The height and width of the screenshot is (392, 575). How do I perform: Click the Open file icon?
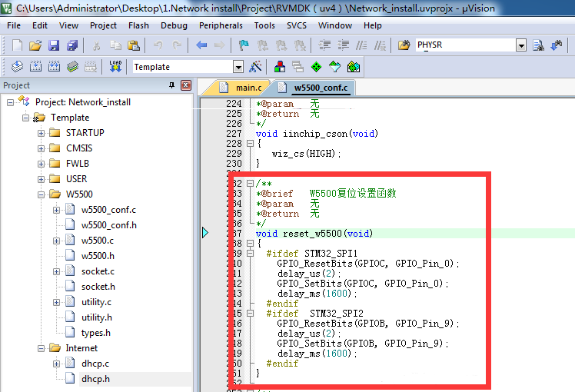[x=35, y=45]
